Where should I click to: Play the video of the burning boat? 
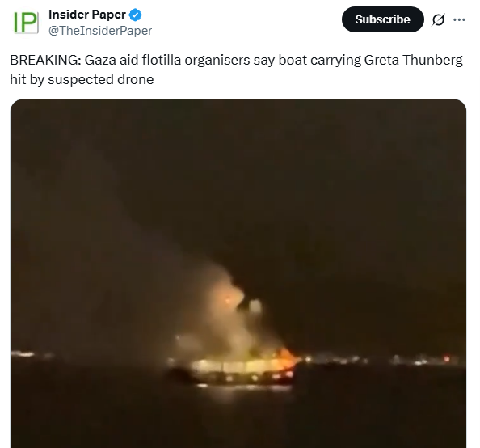coord(238,273)
